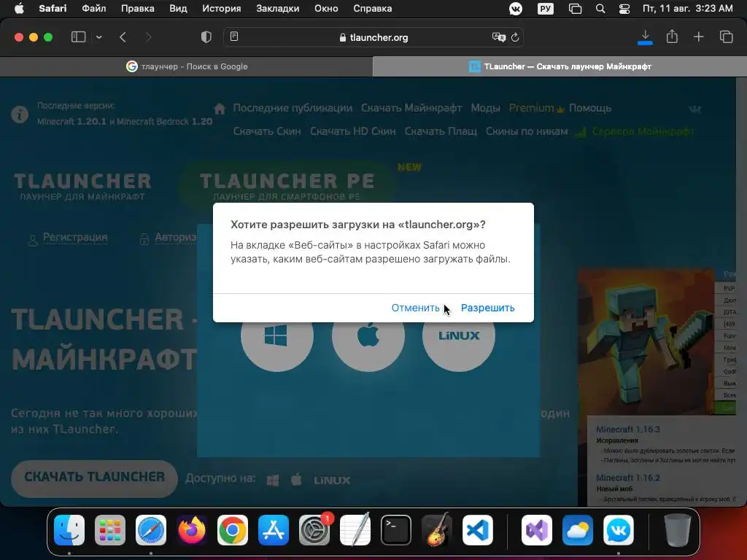
Task: Open Скачать Скин link
Action: (267, 131)
